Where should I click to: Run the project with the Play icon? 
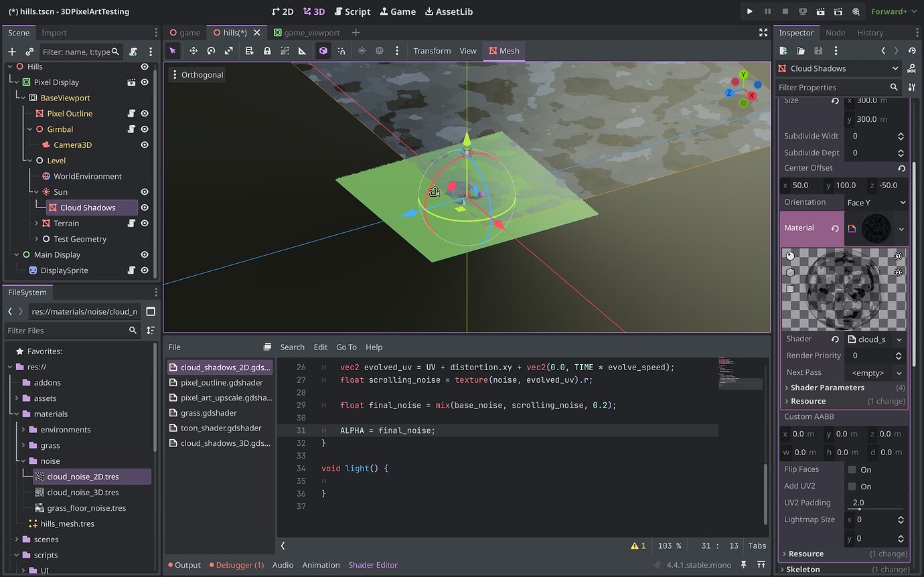[749, 11]
